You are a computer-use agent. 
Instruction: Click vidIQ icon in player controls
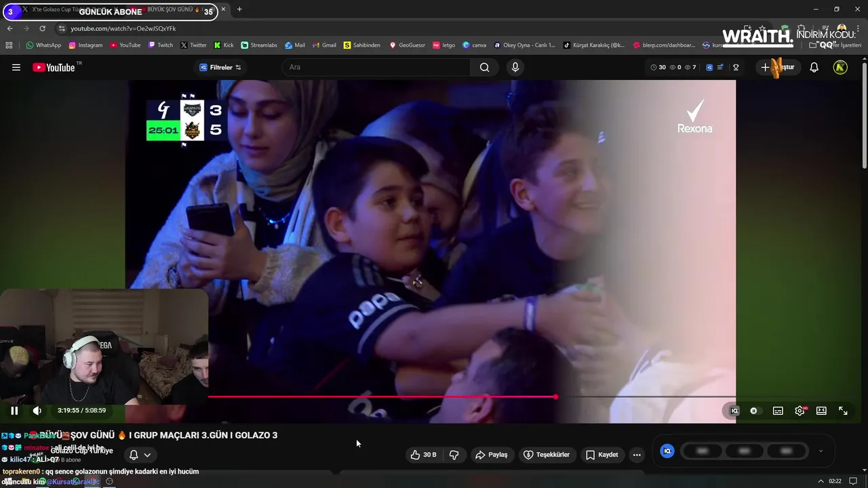(734, 411)
